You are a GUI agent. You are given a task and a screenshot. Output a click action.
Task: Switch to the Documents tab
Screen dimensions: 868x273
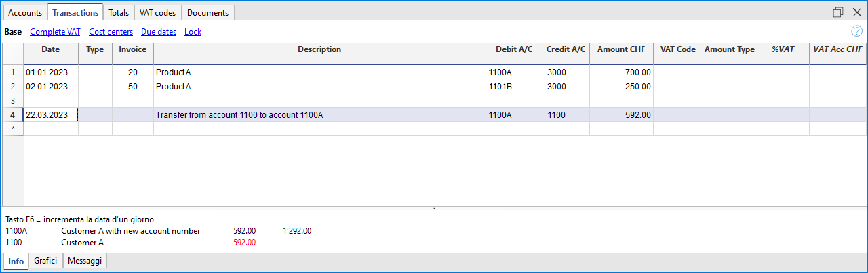point(208,13)
